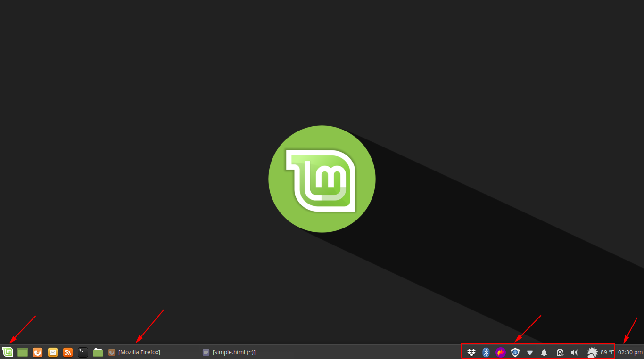Open Bluetooth settings from the tray
644x359 pixels.
[486, 352]
